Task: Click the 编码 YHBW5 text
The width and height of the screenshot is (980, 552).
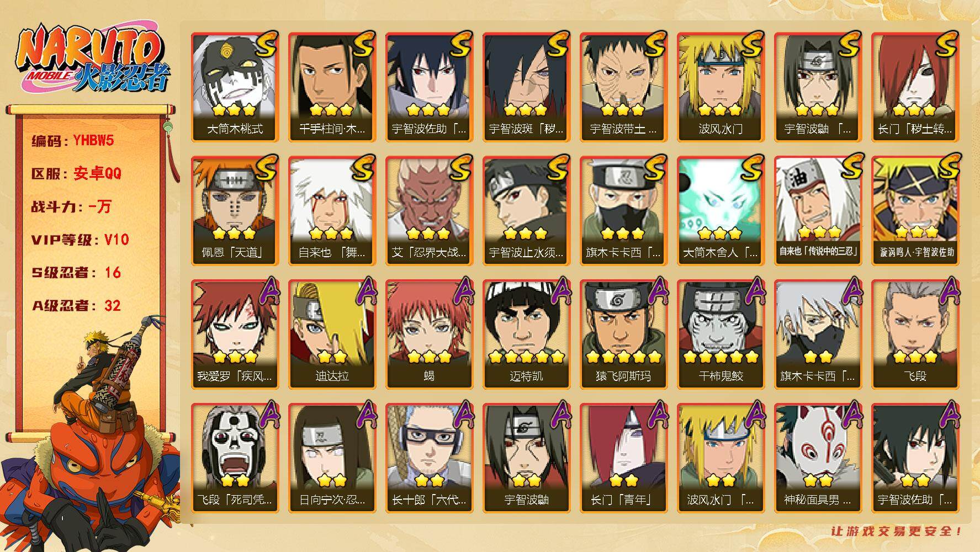Action: [73, 141]
